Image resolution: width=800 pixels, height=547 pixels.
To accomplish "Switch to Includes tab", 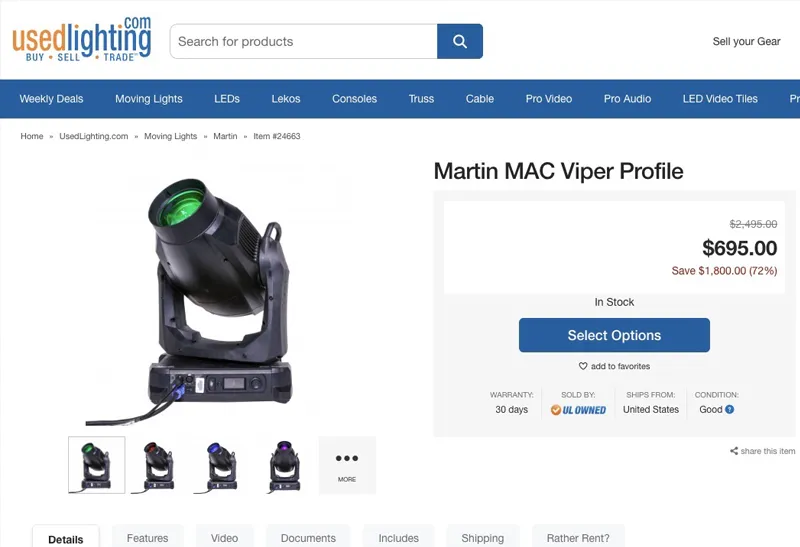I will 398,538.
